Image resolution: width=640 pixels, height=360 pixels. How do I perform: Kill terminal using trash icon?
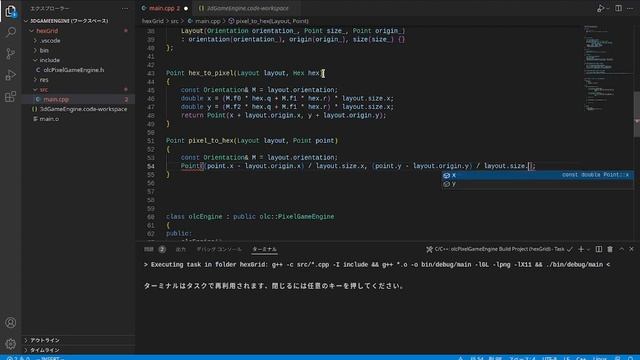tap(610, 249)
